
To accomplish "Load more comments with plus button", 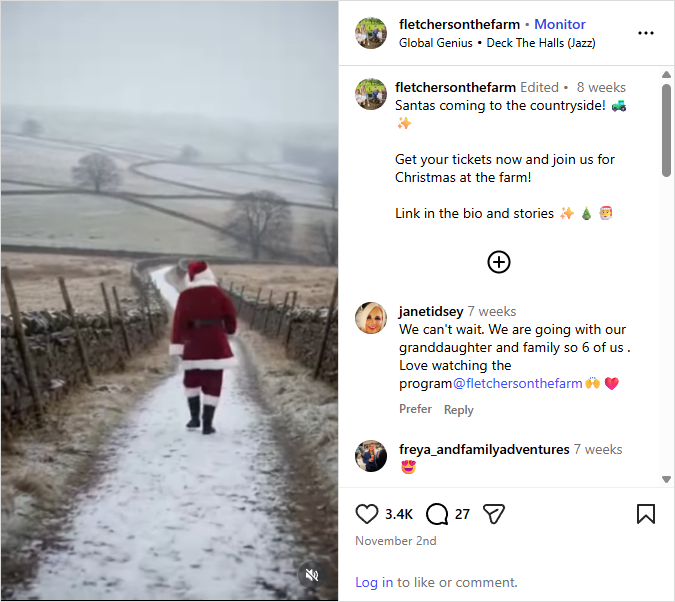I will coord(499,262).
